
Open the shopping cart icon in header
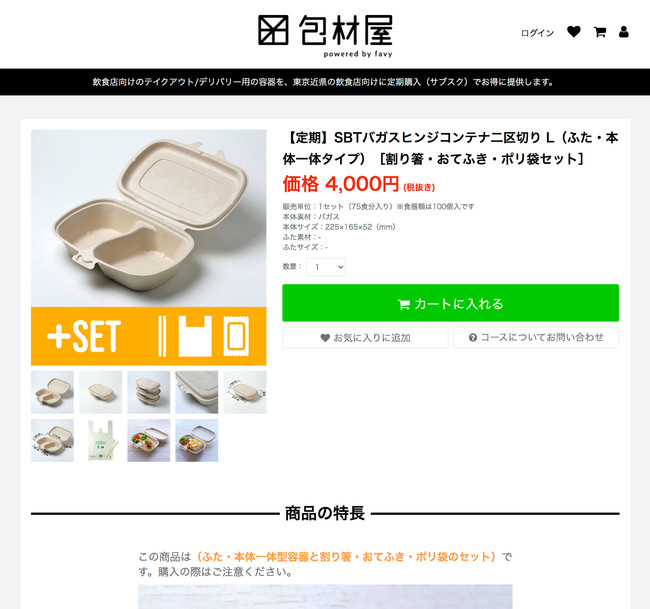[x=600, y=32]
